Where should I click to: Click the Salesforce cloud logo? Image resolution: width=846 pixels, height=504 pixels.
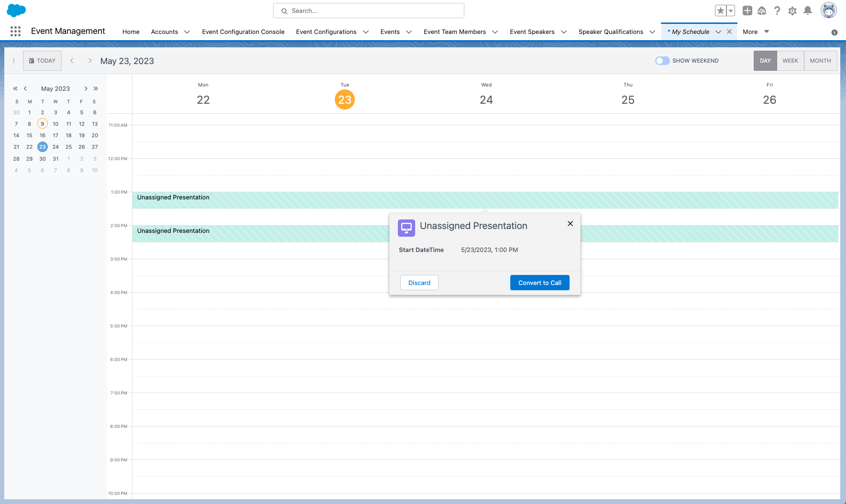tap(16, 11)
